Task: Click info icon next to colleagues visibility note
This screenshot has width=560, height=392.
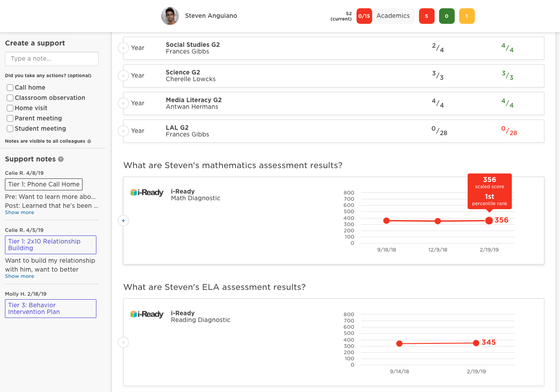Action: (89, 141)
